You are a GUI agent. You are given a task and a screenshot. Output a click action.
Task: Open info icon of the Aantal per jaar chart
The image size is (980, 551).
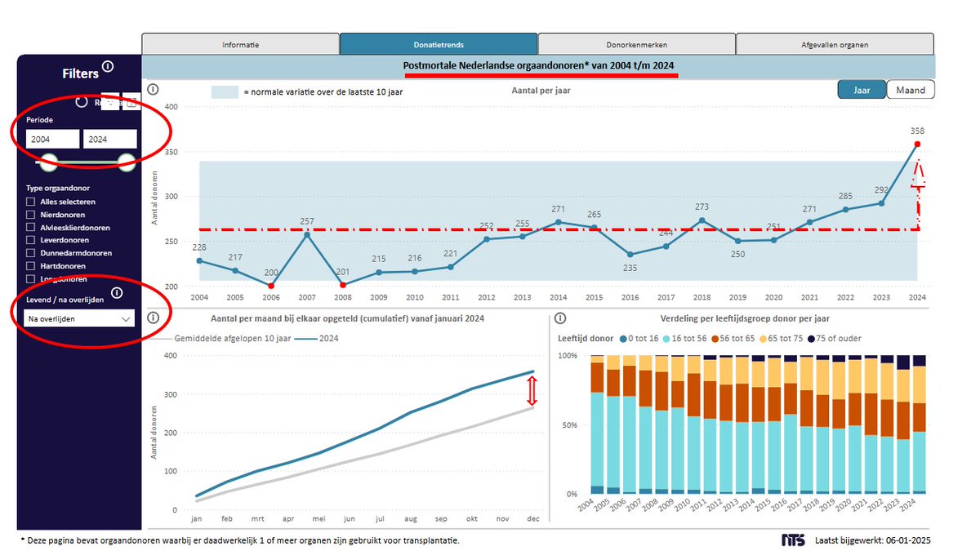coord(151,91)
